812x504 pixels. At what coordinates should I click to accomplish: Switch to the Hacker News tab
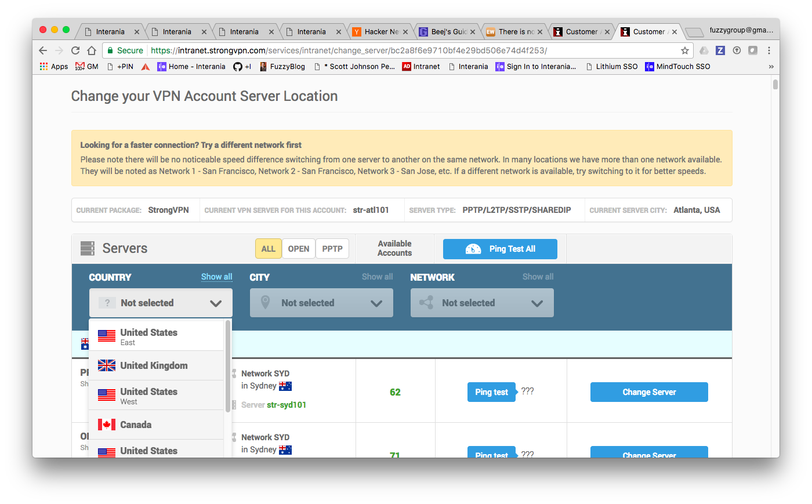[x=380, y=32]
